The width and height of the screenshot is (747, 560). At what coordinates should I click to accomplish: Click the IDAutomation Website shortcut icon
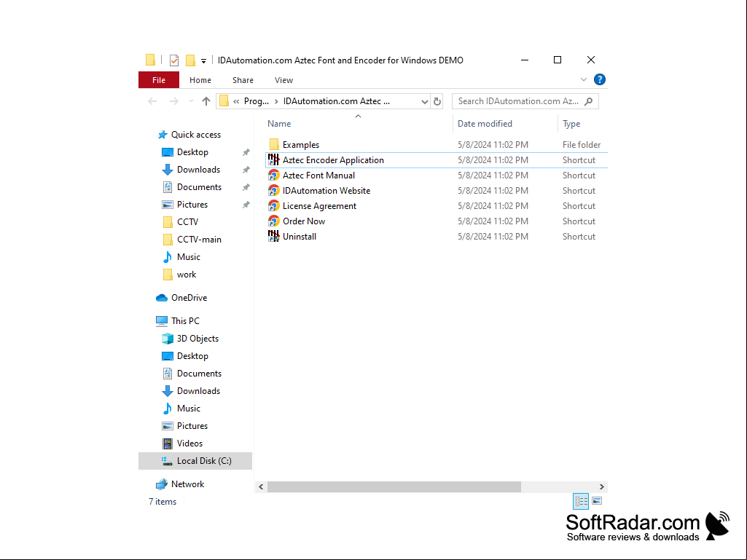[x=273, y=191]
